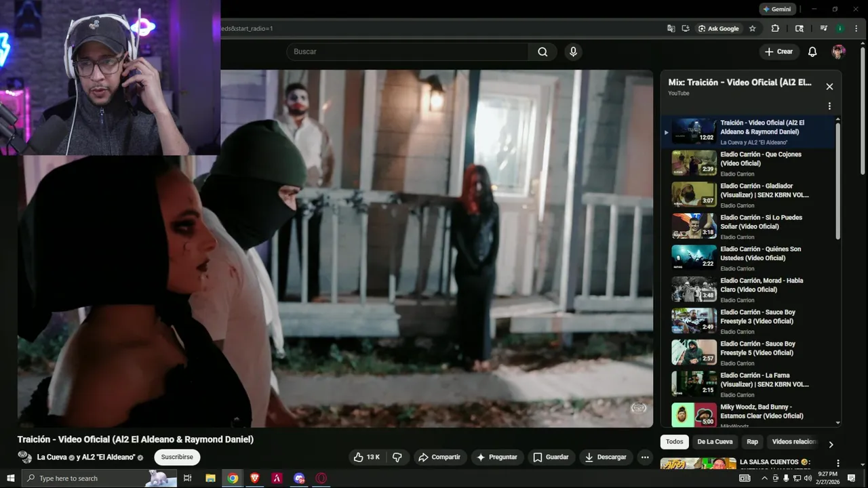Open Chrome extensions puzzle icon
Screen dimensions: 868x488
(x=775, y=28)
